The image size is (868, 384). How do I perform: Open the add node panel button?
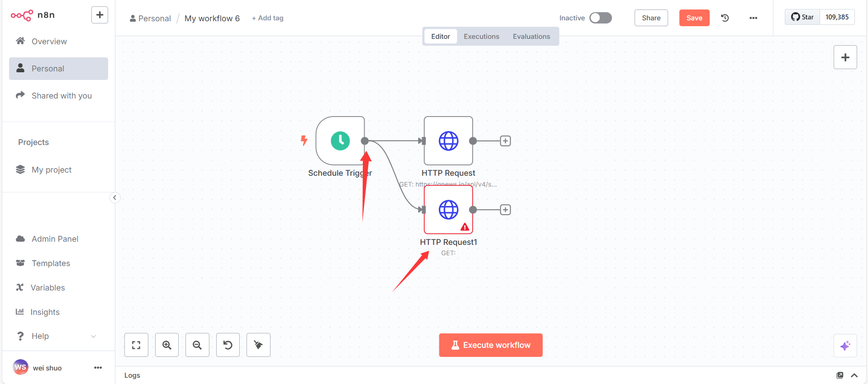[845, 57]
